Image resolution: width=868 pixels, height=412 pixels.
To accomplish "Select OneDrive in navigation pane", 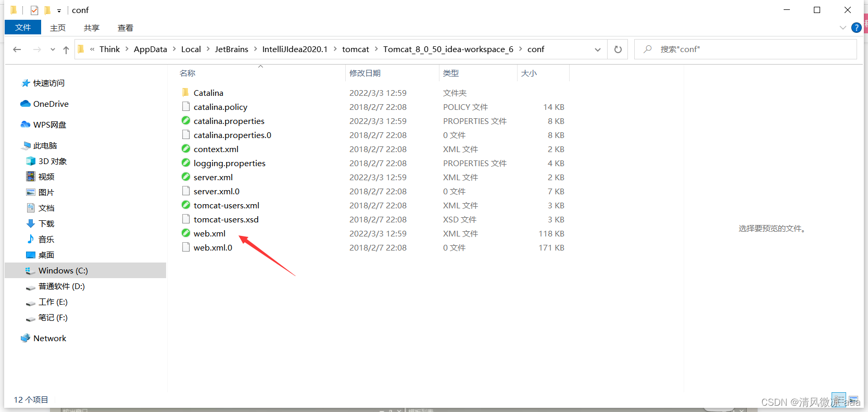I will (51, 104).
